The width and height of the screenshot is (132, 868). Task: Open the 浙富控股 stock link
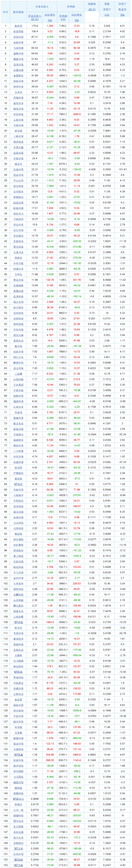19,31
